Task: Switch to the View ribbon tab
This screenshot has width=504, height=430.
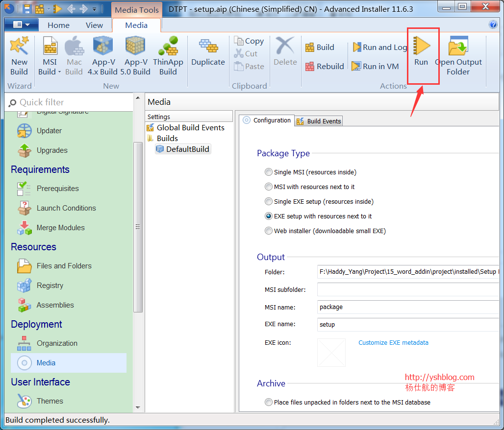Action: (94, 25)
